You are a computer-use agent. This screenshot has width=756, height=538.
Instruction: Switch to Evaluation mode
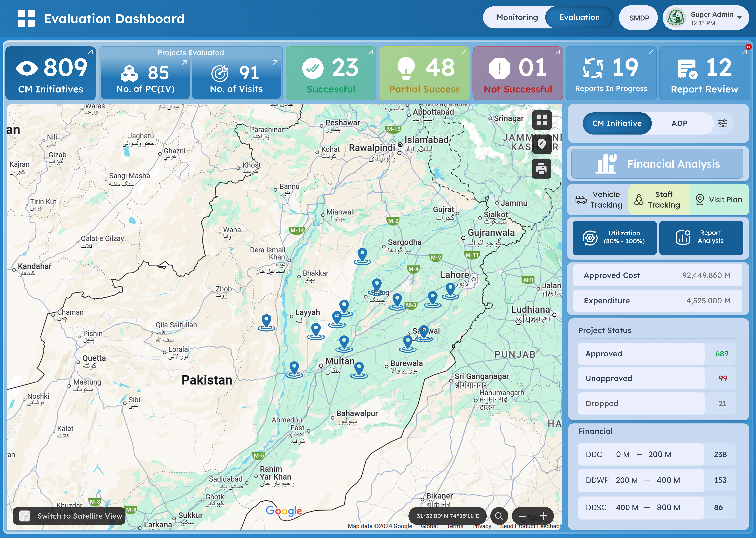580,17
